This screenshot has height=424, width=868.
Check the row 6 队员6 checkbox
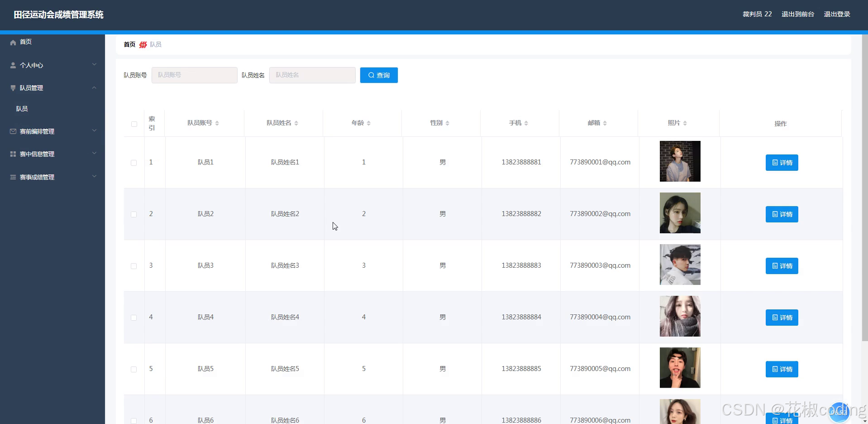coord(134,421)
